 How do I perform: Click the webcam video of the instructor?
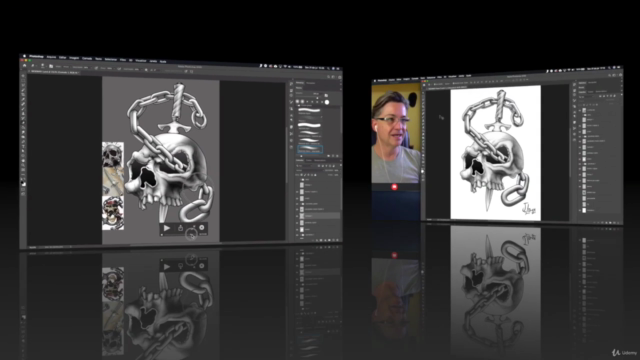pos(396,133)
